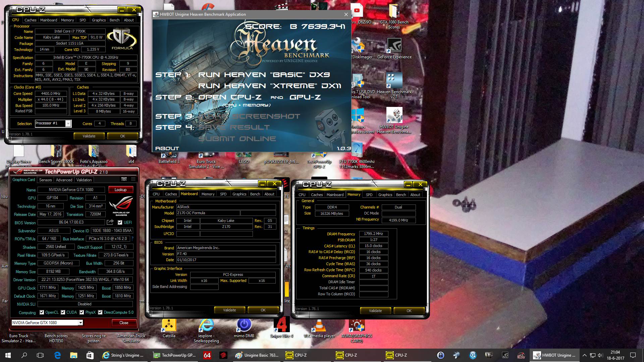Select Bench tab in CPU-Z Memory window

click(x=401, y=195)
